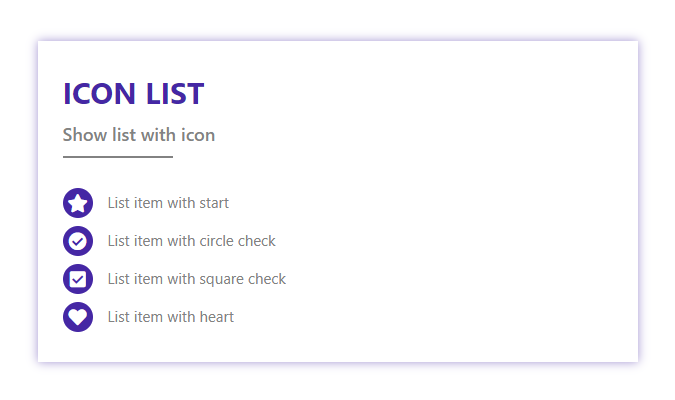Click the 'ICON LIST' heading

point(133,93)
